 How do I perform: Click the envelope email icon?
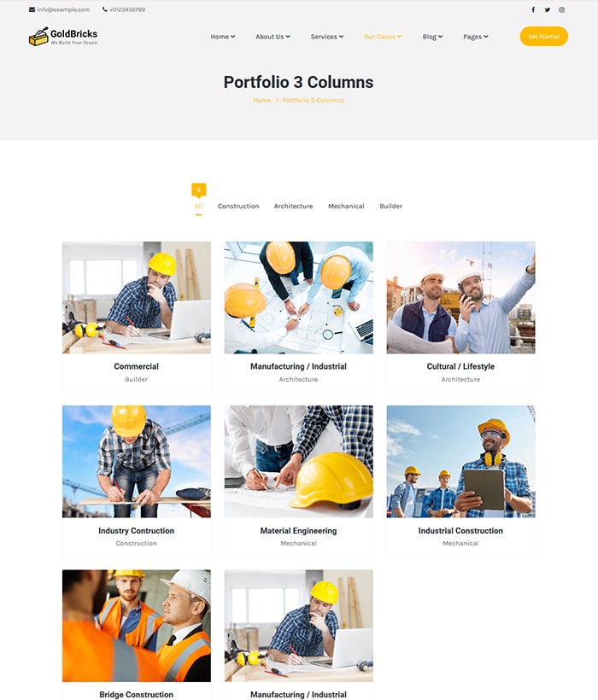32,9
